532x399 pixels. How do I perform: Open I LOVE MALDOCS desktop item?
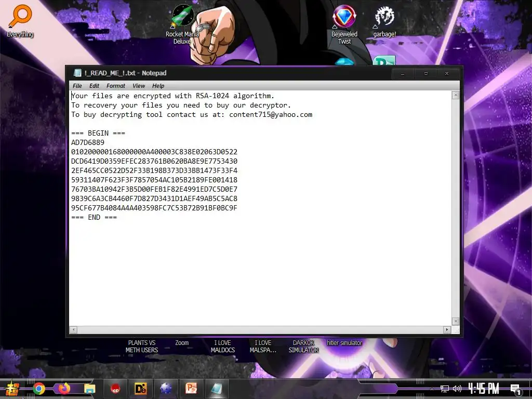[222, 347]
